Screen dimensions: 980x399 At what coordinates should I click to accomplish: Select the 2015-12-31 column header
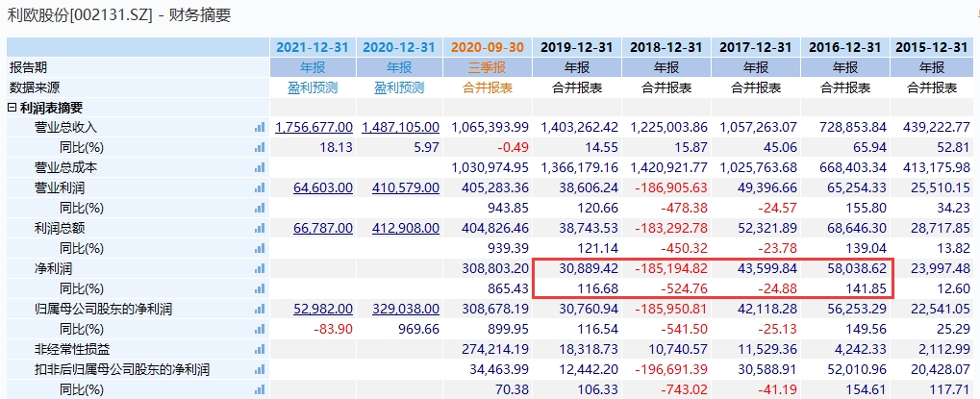[x=931, y=47]
